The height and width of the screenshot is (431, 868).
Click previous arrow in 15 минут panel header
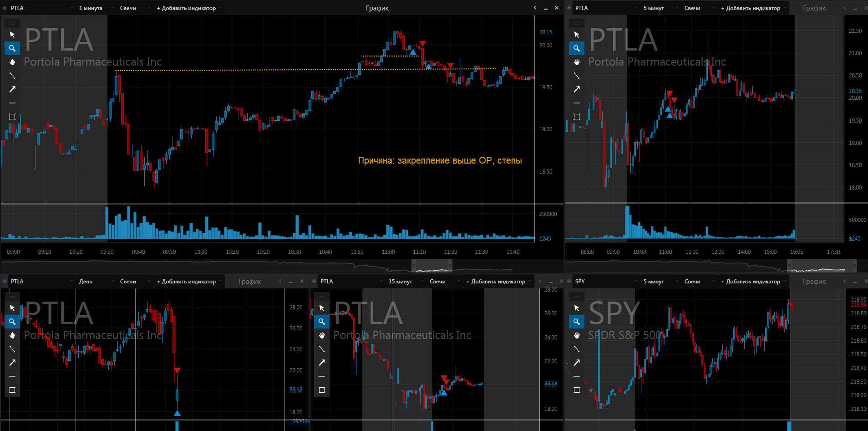(x=540, y=282)
